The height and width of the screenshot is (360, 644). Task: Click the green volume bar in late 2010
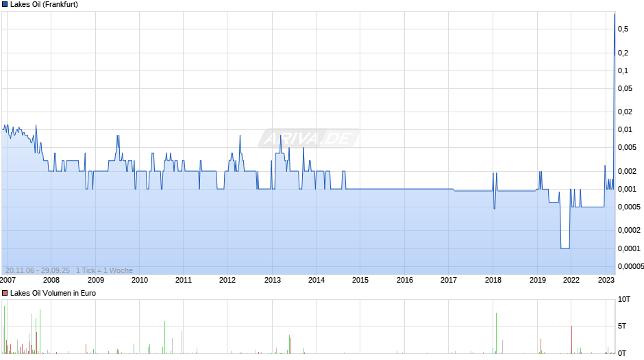tap(164, 337)
